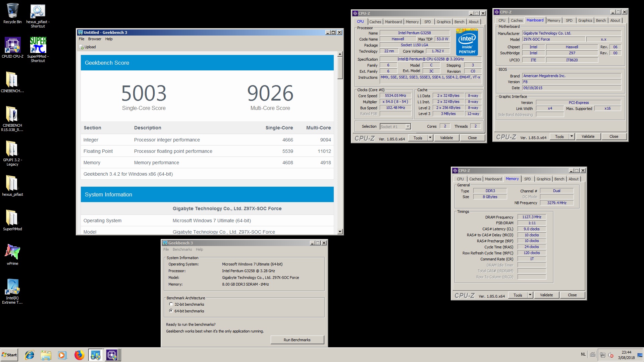The width and height of the screenshot is (644, 362).
Task: Click the Single-Core Score 5003
Action: (x=144, y=93)
